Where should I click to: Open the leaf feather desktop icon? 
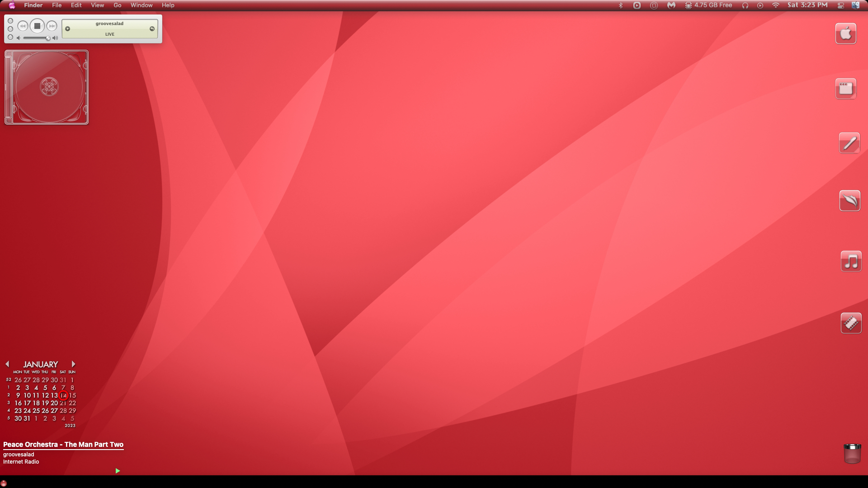coord(849,201)
